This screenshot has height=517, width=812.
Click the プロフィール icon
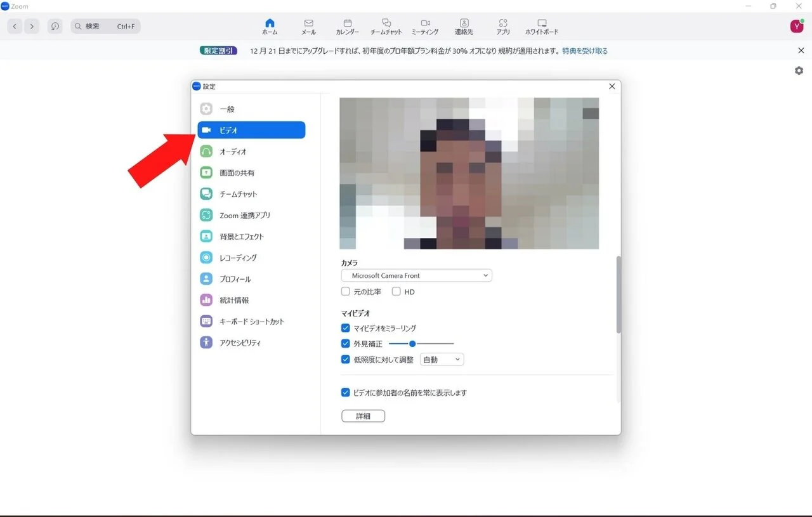[206, 279]
